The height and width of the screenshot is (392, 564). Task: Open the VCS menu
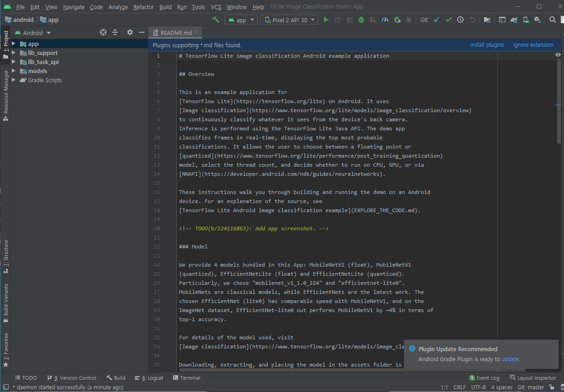(216, 7)
